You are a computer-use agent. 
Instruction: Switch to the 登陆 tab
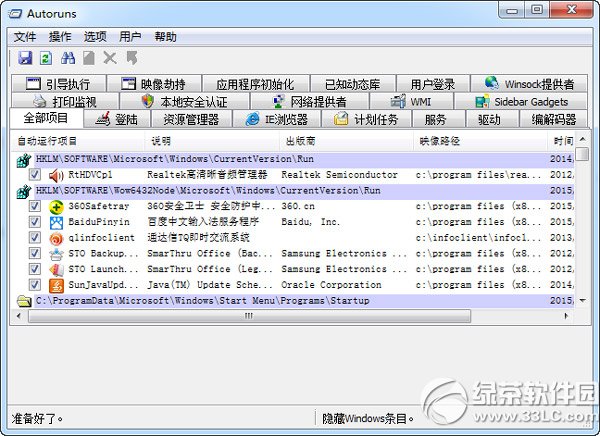[117, 119]
